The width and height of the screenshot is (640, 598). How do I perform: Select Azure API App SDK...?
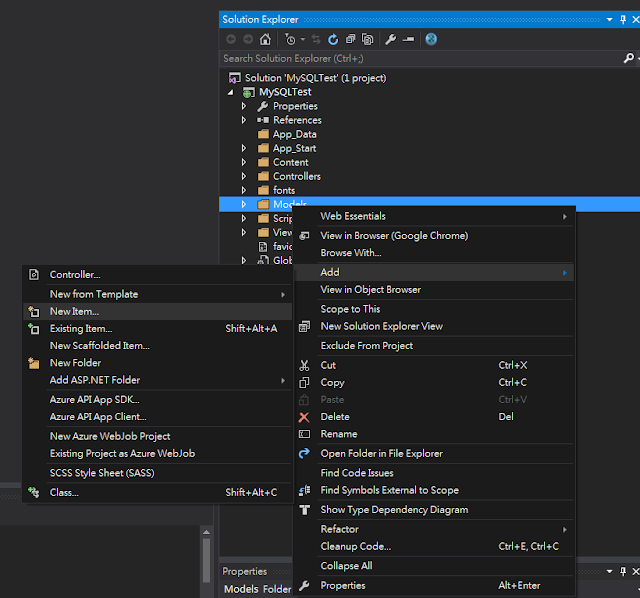[158, 400]
